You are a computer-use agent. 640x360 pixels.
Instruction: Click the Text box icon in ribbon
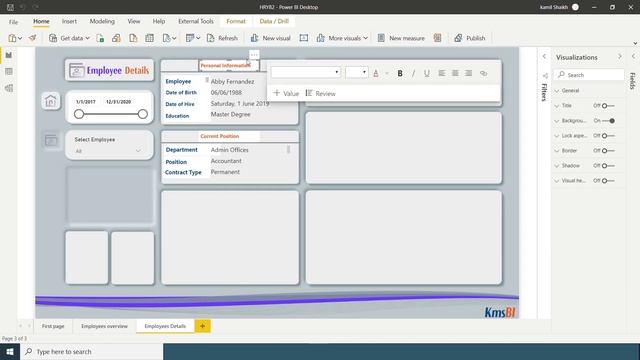(x=304, y=38)
